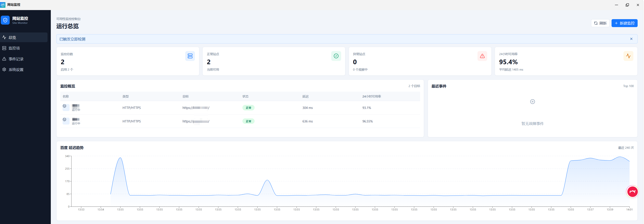Click the 95.4% availability figure
The image size is (644, 224).
point(508,62)
